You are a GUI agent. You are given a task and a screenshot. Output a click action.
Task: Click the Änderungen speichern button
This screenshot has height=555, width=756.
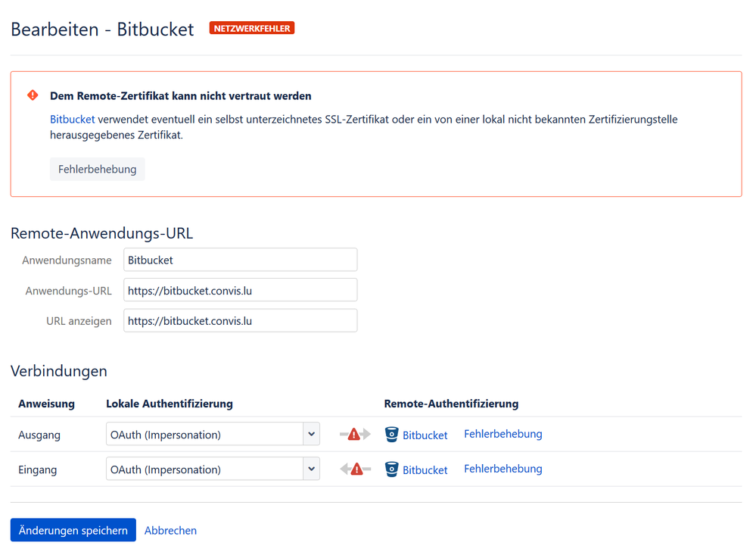pyautogui.click(x=73, y=530)
